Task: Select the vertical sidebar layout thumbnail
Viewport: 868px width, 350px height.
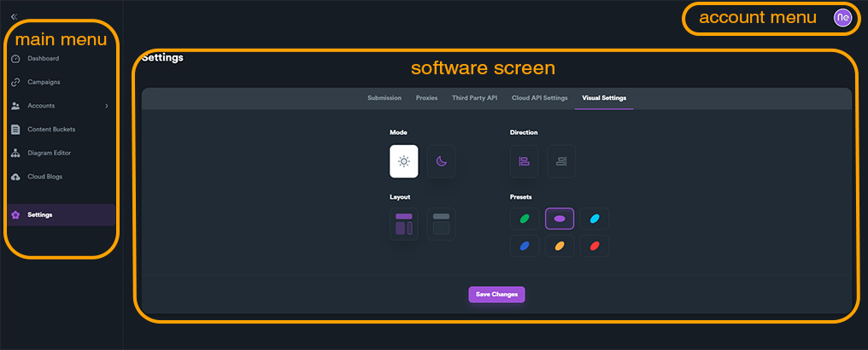Action: 404,224
